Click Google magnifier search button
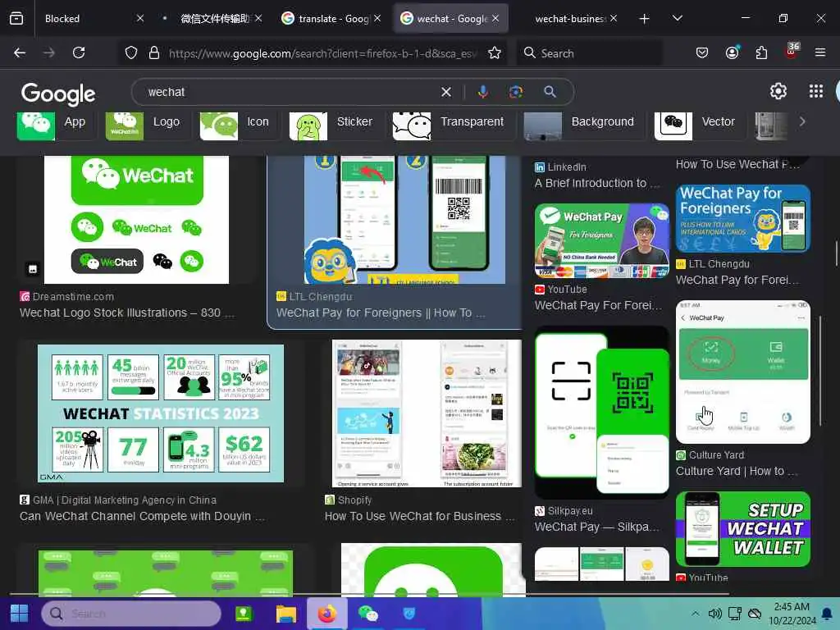 [550, 92]
